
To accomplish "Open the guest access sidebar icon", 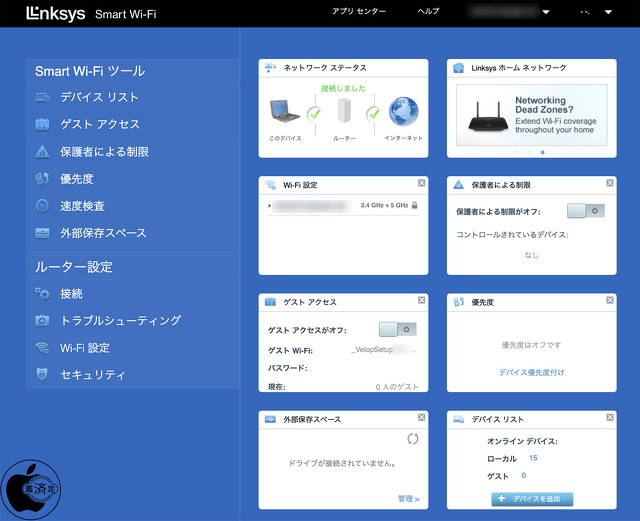I will [42, 124].
